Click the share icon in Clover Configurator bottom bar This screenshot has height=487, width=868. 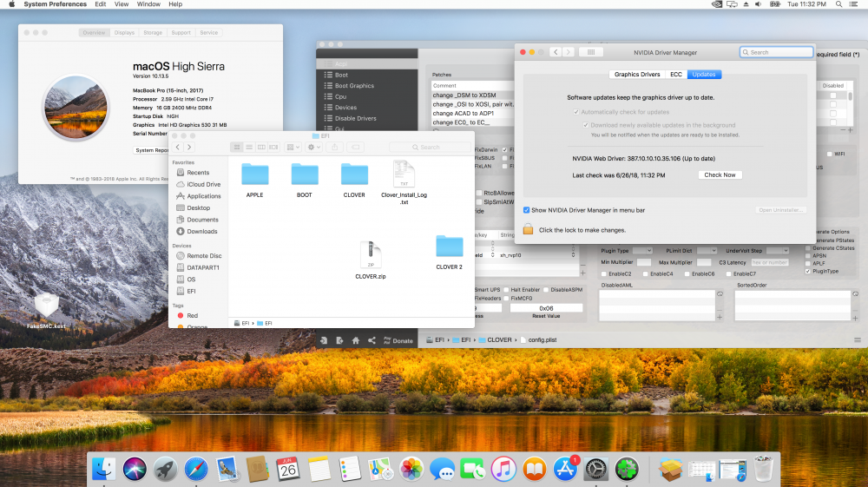click(372, 340)
